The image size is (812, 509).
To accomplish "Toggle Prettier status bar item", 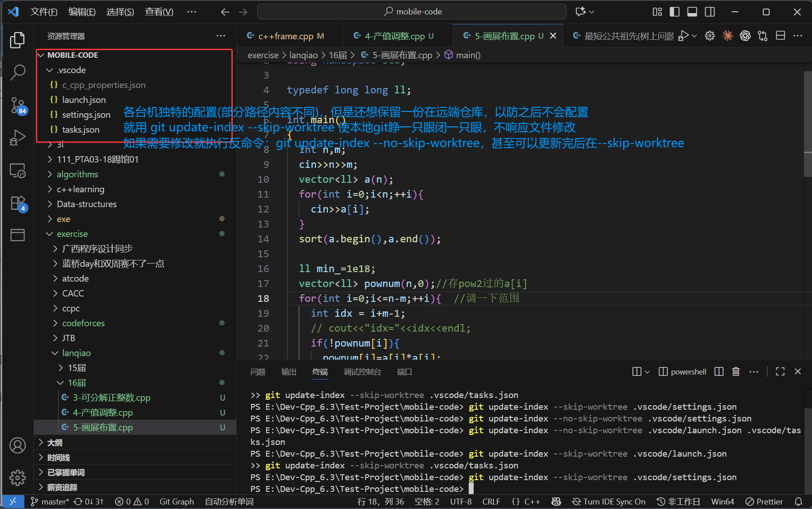I will (x=764, y=501).
